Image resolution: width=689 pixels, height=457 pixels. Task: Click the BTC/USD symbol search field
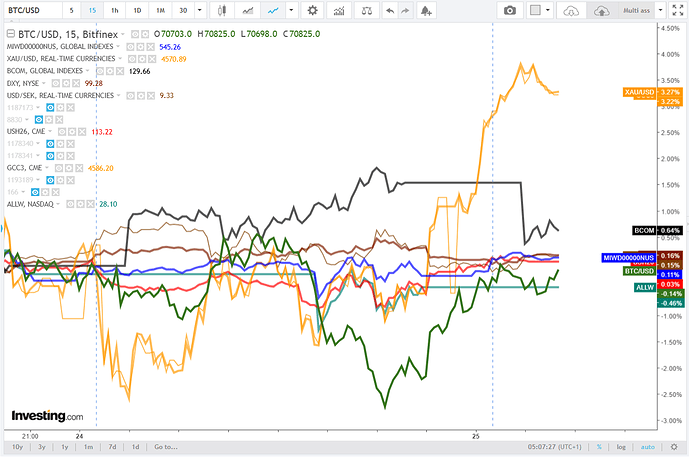[x=33, y=10]
